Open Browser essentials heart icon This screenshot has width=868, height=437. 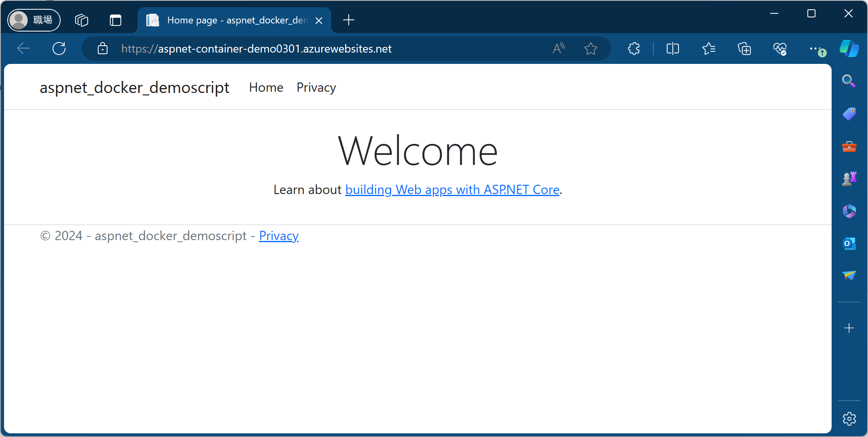coord(780,49)
